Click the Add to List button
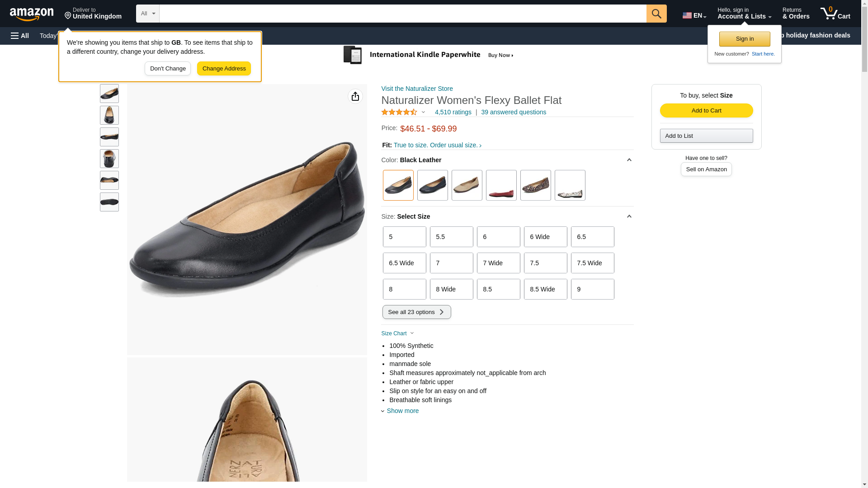 [x=707, y=136]
